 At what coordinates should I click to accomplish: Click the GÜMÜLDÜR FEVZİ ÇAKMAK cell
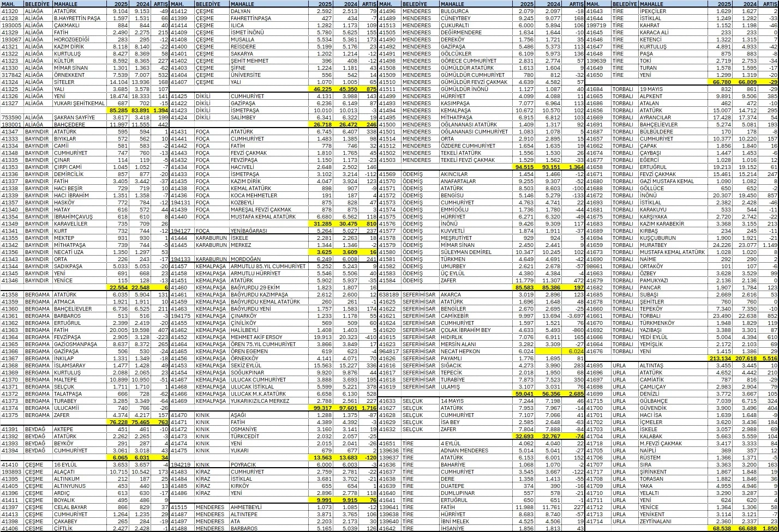point(474,82)
